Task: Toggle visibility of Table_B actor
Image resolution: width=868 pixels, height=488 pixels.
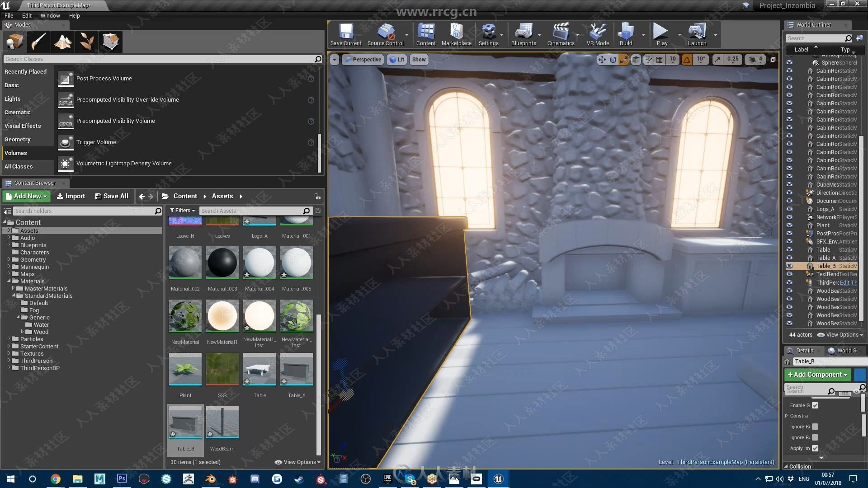Action: click(x=789, y=266)
